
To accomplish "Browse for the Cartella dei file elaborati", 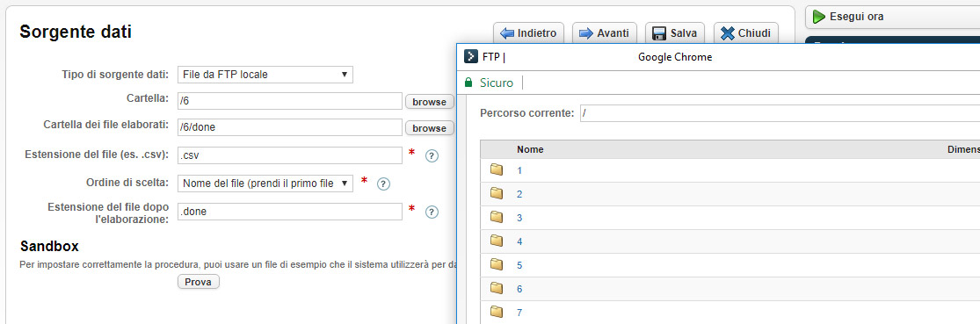I will [x=430, y=128].
